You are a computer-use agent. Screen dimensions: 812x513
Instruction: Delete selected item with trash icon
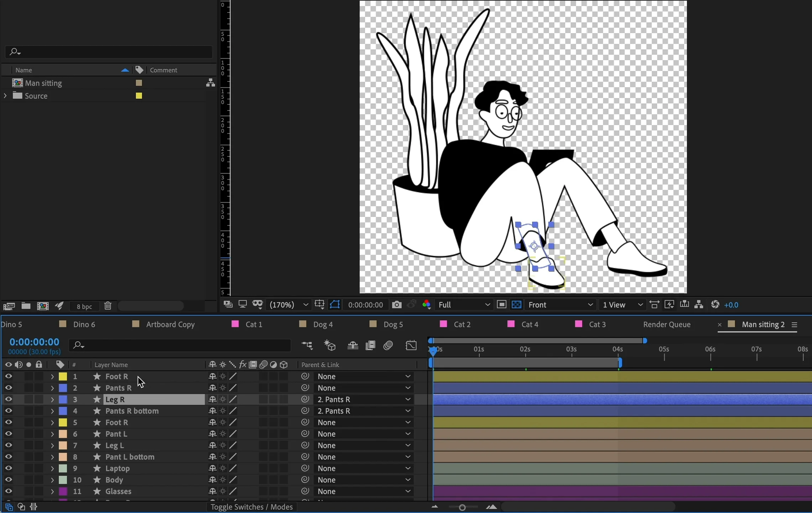108,306
